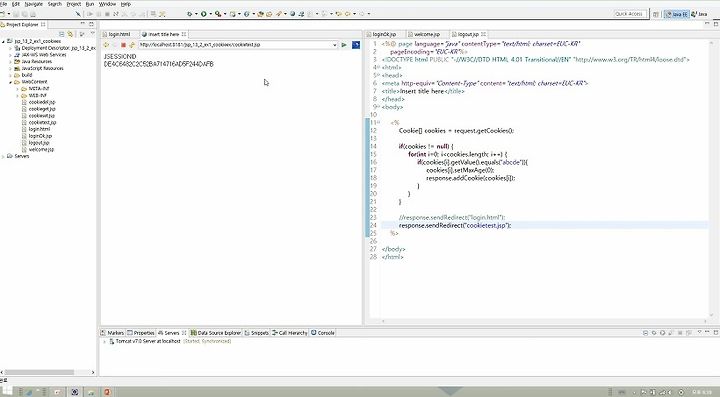720x397 pixels.
Task: Open the Navigate menu
Action: (34, 4)
